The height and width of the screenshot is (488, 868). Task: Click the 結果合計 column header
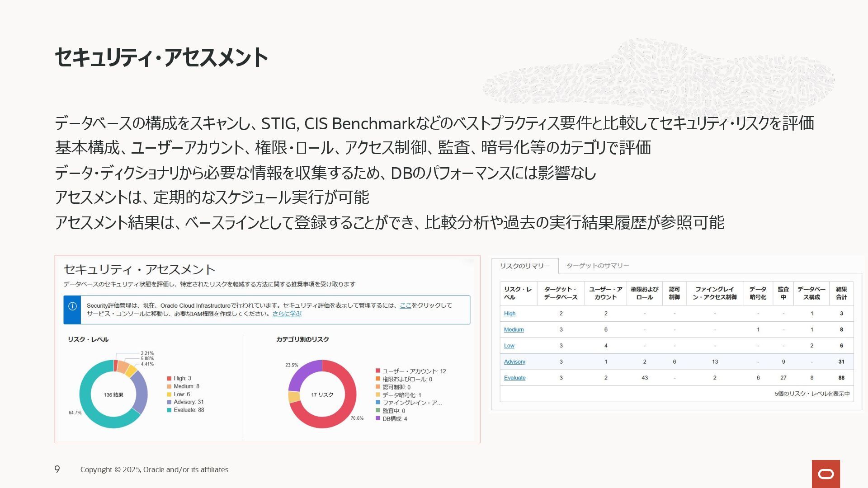pos(841,293)
